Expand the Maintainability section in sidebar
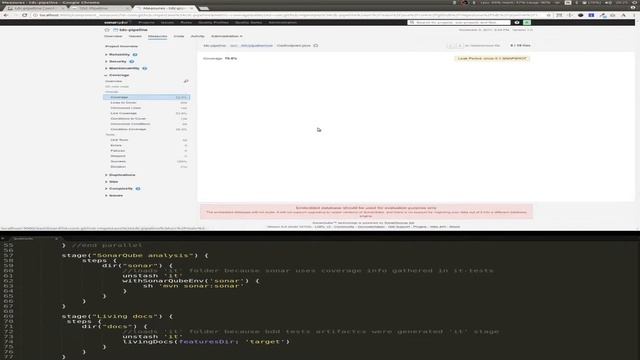Image resolution: width=640 pixels, height=360 pixels. 124,68
